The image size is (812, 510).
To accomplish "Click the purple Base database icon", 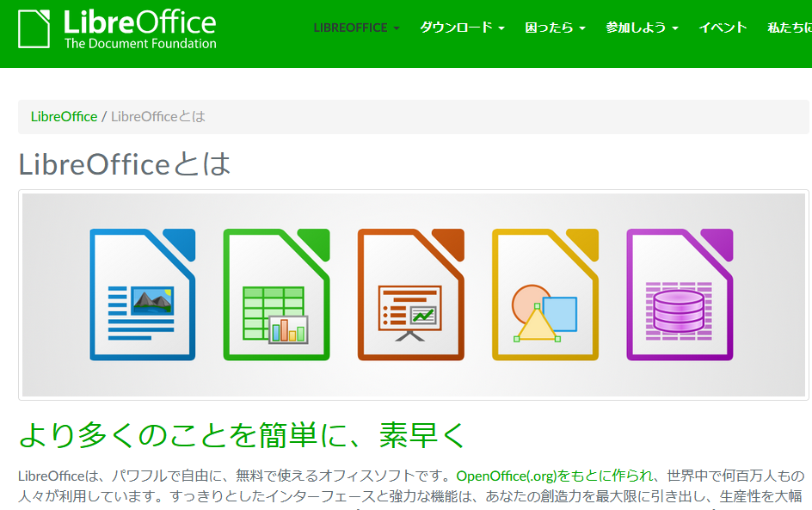I will coord(680,295).
